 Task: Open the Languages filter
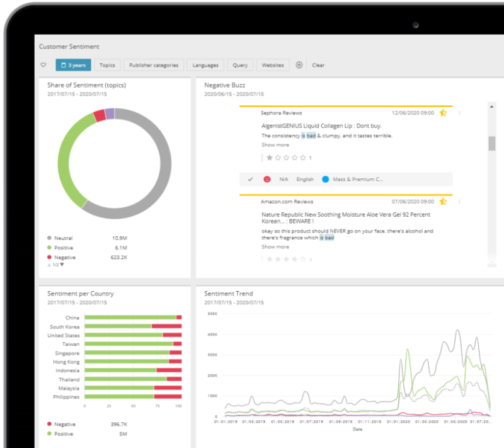205,65
